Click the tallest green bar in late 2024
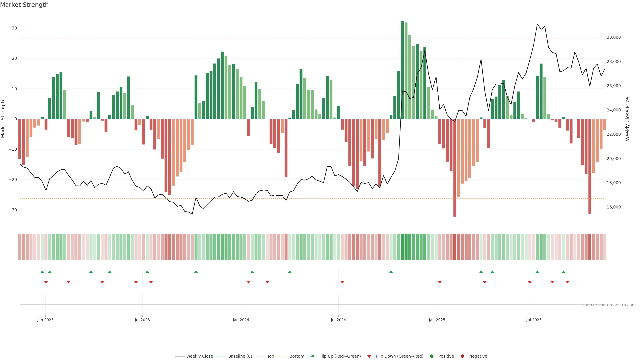This screenshot has width=644, height=362. point(402,70)
